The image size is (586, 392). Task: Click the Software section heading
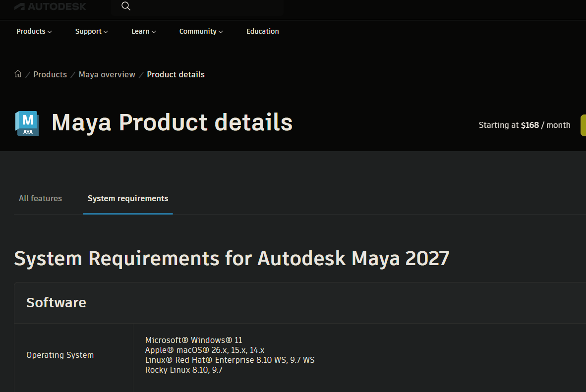point(56,303)
